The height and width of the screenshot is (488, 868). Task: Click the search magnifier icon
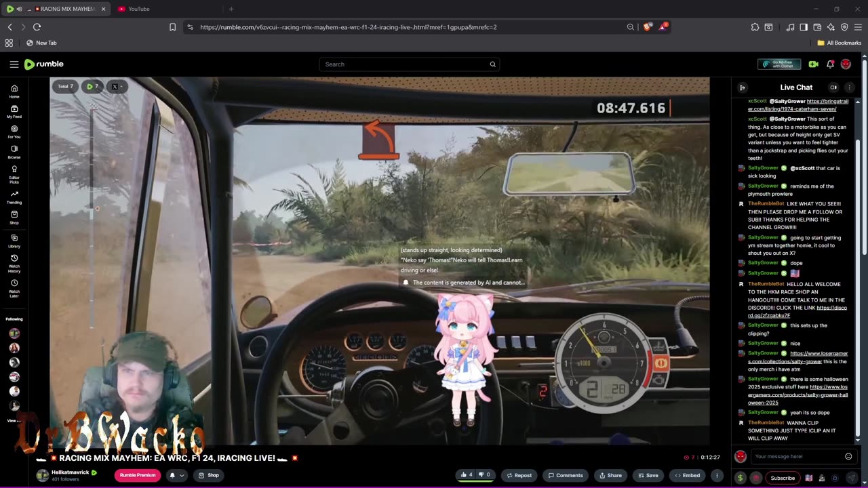pyautogui.click(x=493, y=64)
